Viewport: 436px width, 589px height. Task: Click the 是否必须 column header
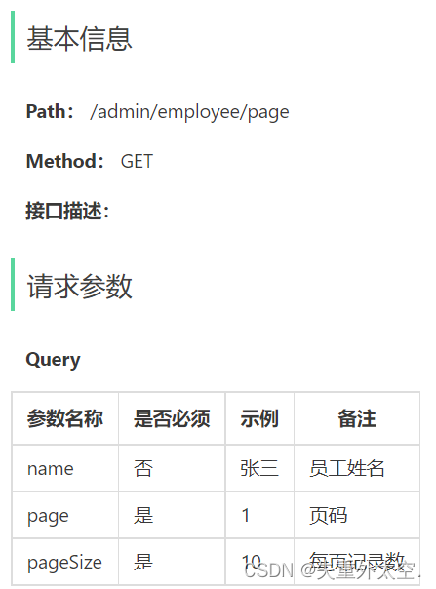172,419
